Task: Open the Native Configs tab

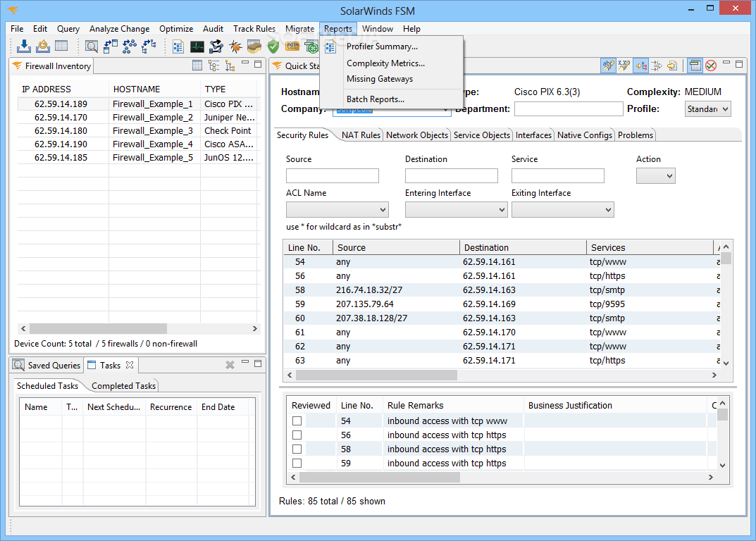Action: click(584, 135)
